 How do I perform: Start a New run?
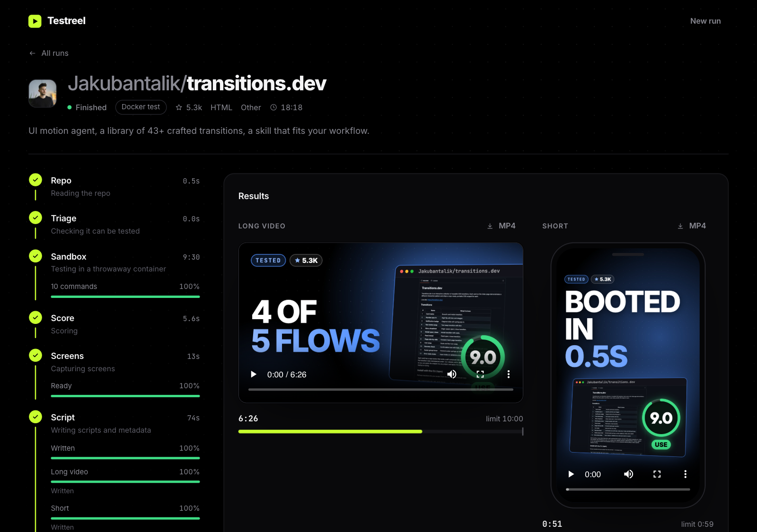click(x=705, y=21)
